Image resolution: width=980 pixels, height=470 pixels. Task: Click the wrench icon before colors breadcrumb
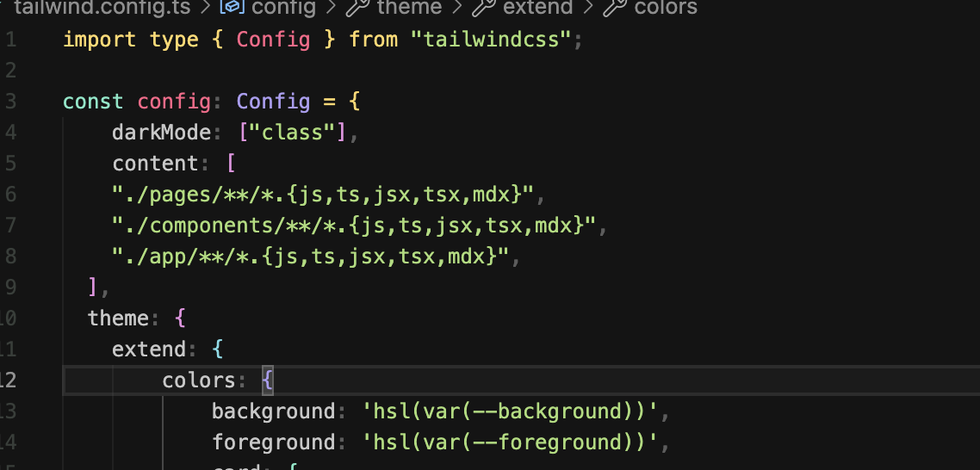tap(615, 9)
